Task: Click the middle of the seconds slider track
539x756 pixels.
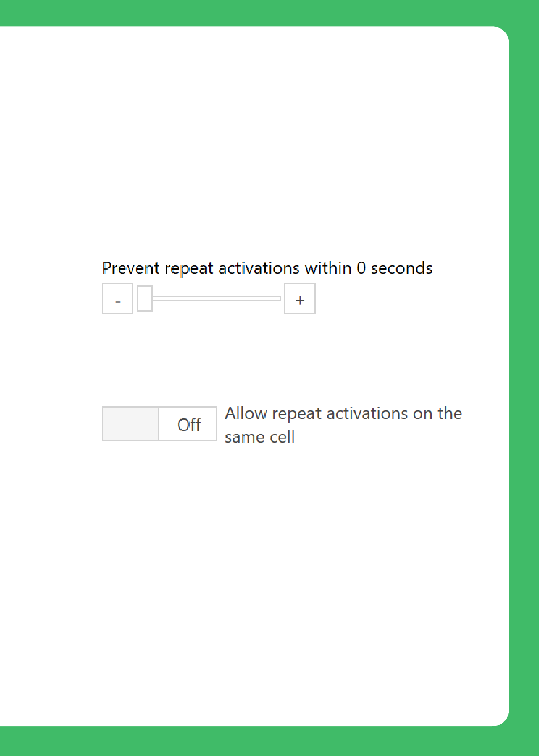Action: [216, 299]
